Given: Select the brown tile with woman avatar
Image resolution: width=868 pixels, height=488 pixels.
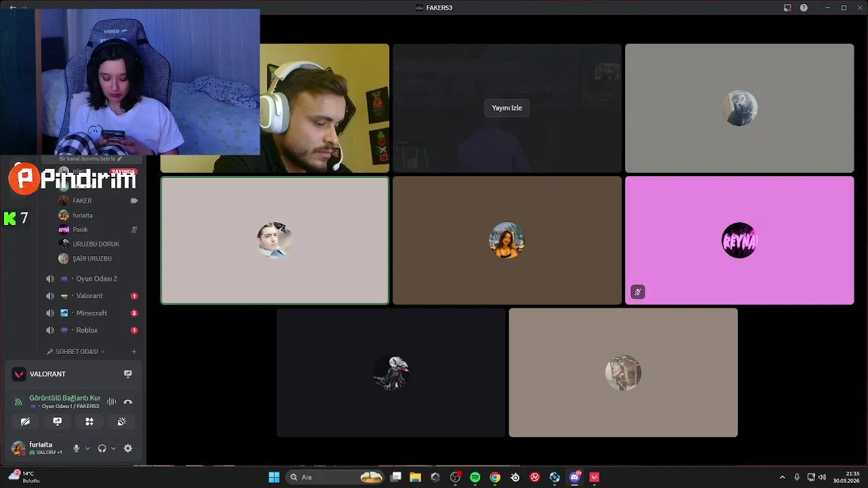Looking at the screenshot, I should 507,240.
